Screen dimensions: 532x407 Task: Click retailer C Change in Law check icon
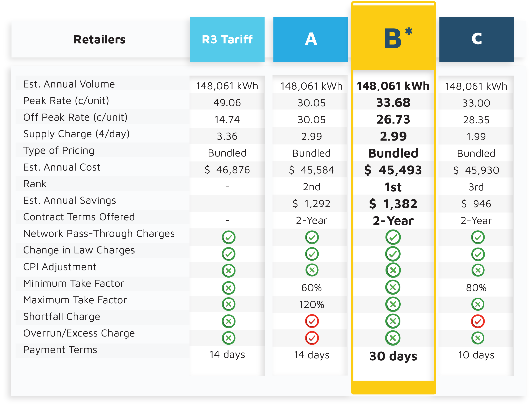tap(478, 254)
